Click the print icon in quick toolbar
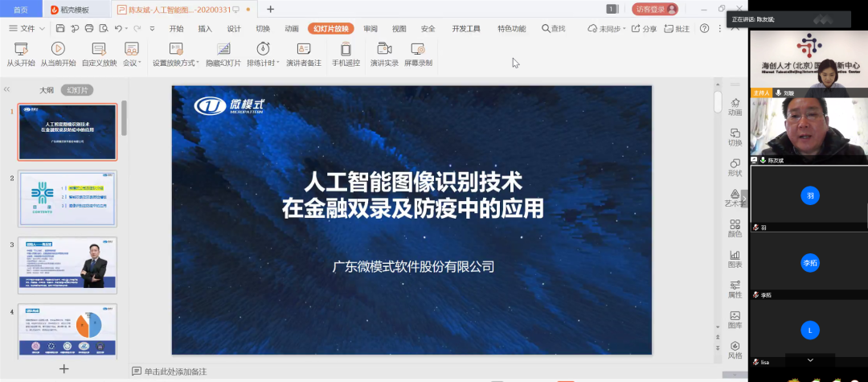Image resolution: width=868 pixels, height=382 pixels. pos(89,28)
